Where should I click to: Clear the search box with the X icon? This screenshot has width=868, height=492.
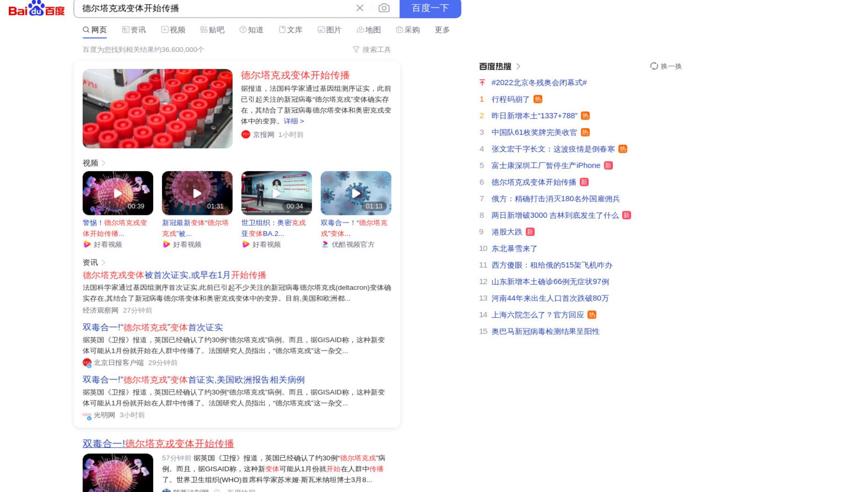coord(360,8)
